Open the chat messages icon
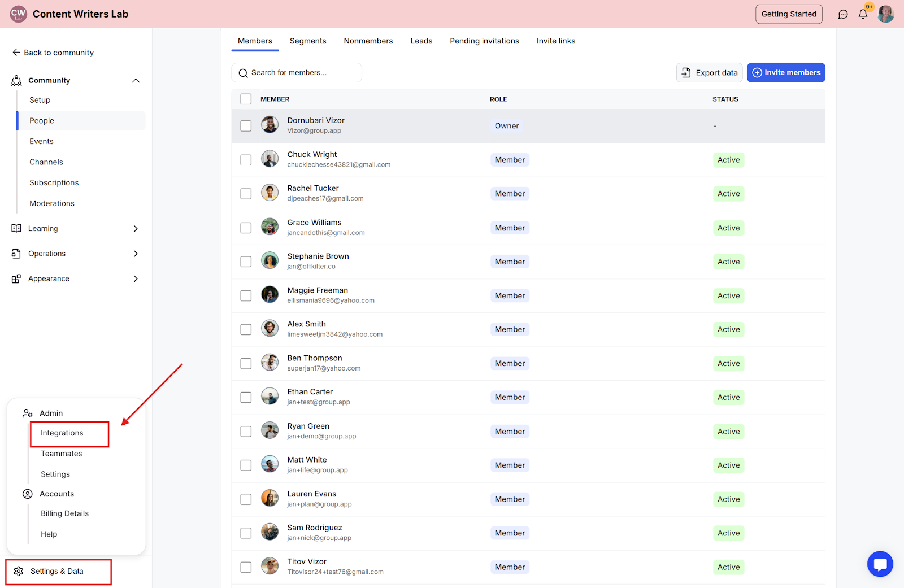Viewport: 904px width, 588px height. [x=843, y=15]
